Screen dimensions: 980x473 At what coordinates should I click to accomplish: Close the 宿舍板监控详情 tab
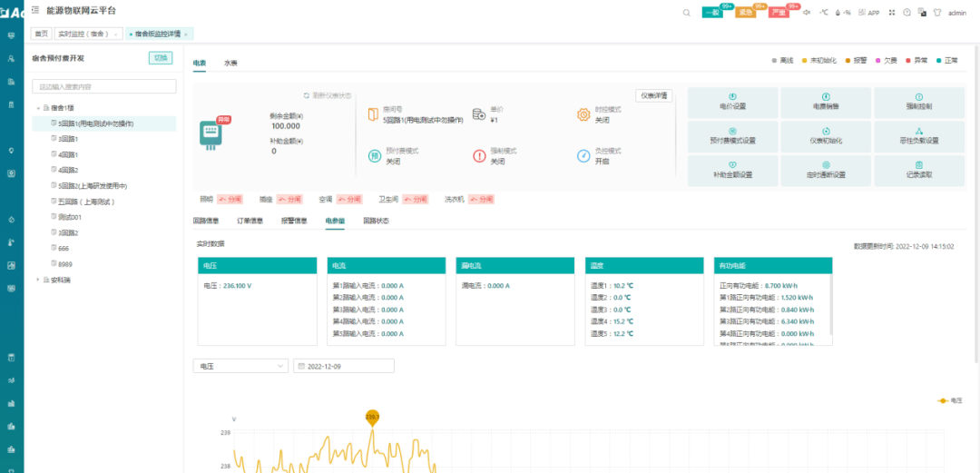tap(186, 34)
